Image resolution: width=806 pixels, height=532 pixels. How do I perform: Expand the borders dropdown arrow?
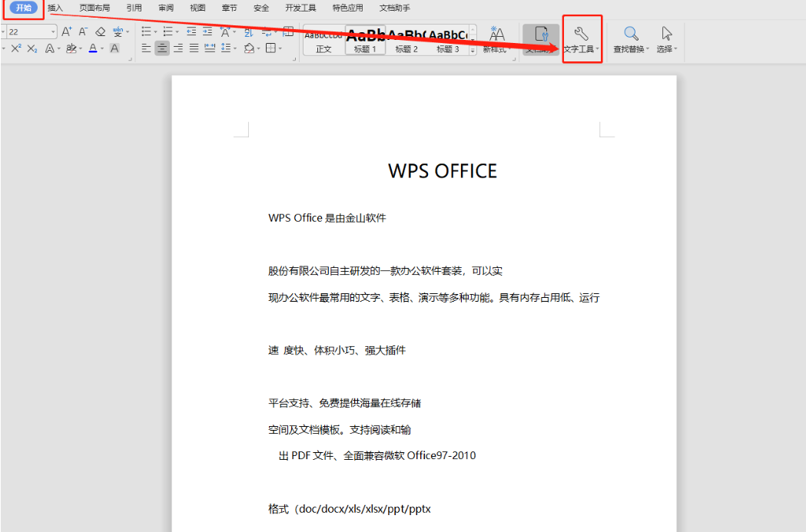280,48
